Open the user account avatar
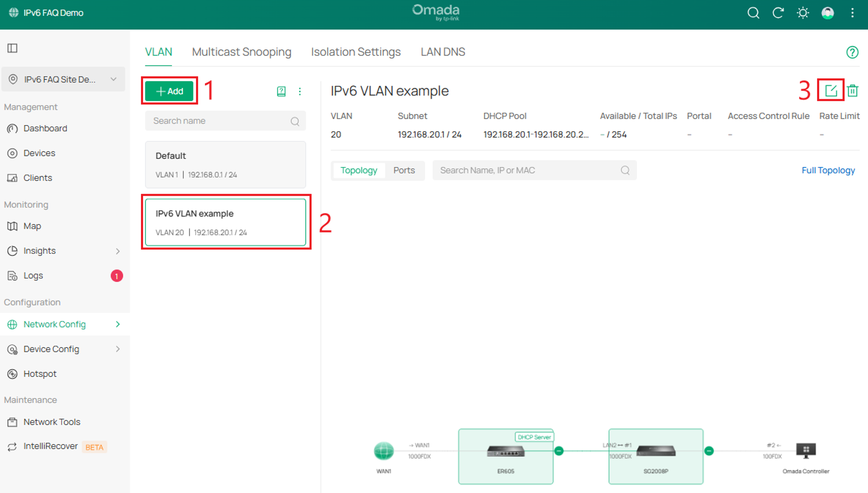 coord(828,13)
